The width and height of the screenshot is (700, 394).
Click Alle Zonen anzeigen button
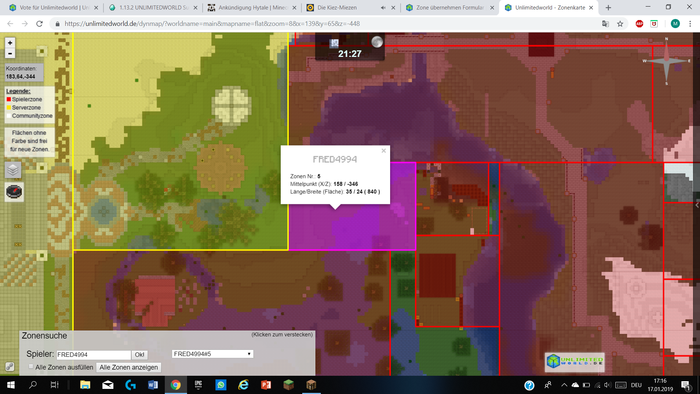(129, 367)
